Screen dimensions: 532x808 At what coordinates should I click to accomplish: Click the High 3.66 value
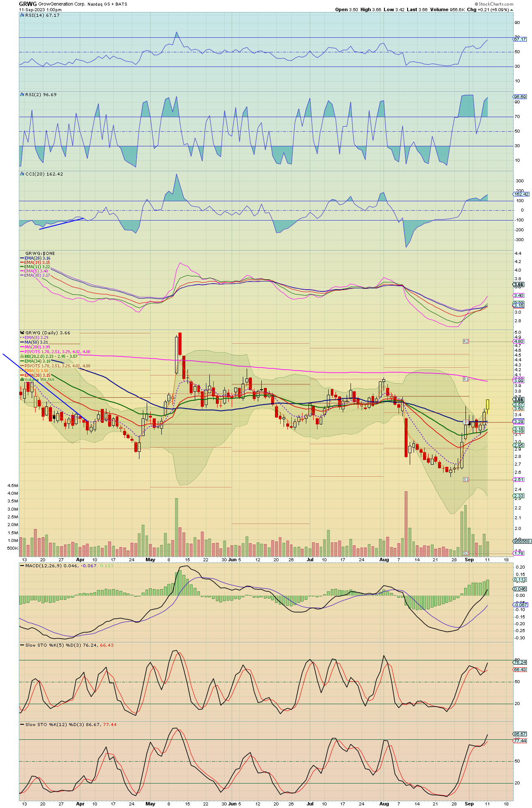point(371,9)
